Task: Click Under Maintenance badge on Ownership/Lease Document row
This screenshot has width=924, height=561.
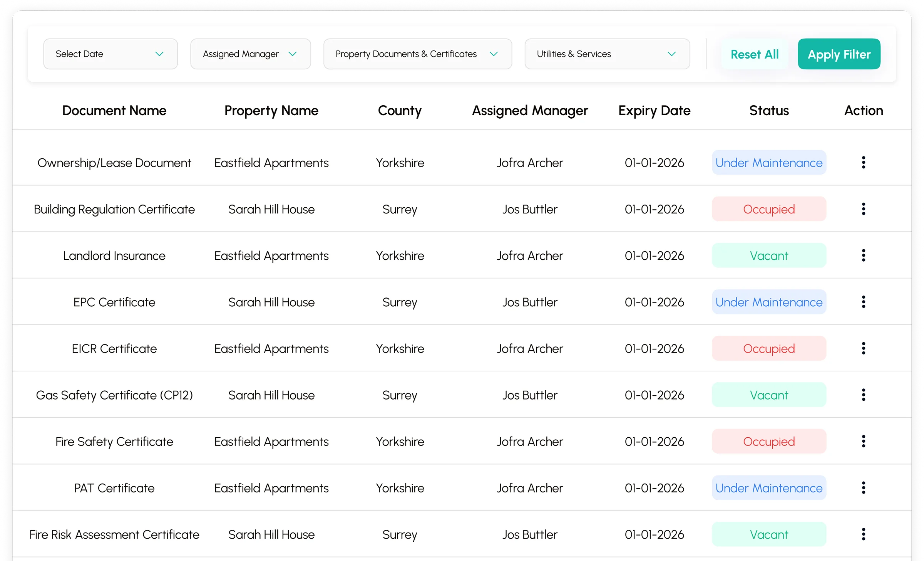Action: coord(768,163)
